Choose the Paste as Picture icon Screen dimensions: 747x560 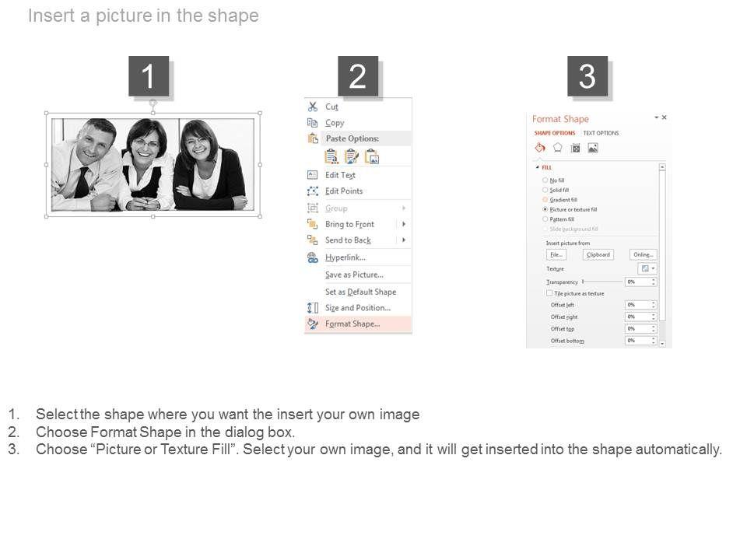click(x=372, y=156)
